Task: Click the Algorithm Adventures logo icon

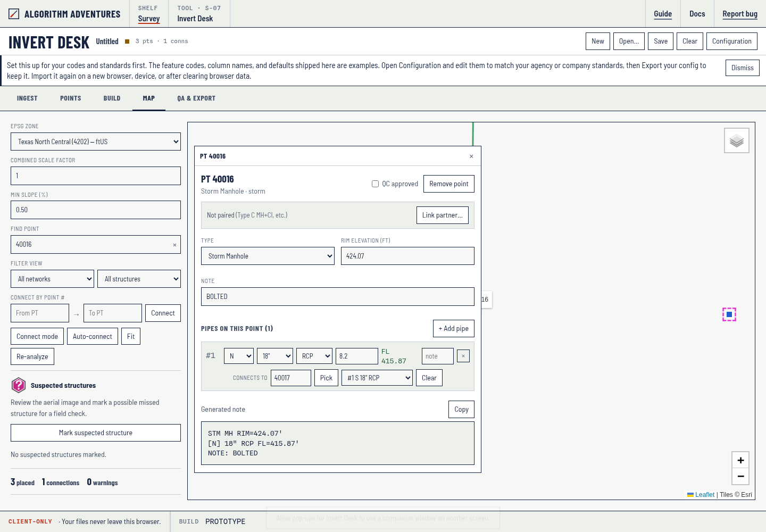Action: pyautogui.click(x=14, y=14)
